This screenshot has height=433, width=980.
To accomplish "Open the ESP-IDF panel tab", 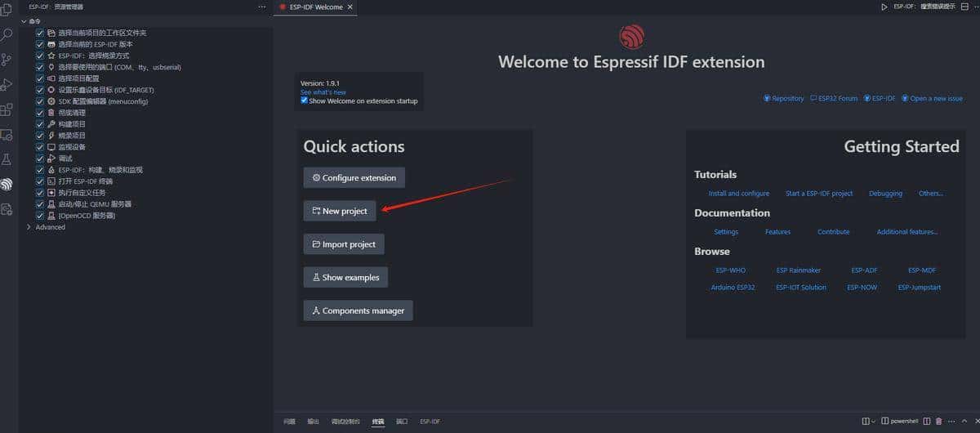I will [x=430, y=422].
